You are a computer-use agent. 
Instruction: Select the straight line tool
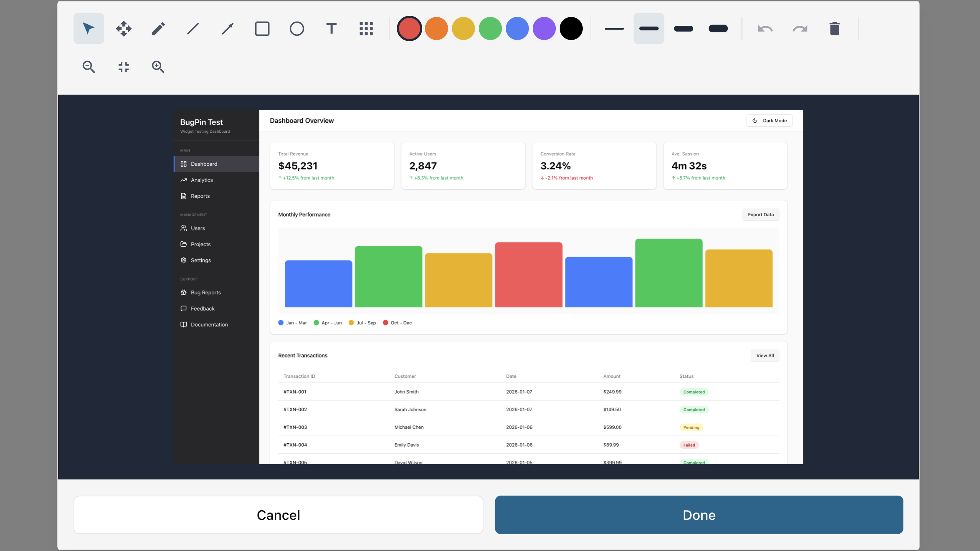click(x=193, y=28)
